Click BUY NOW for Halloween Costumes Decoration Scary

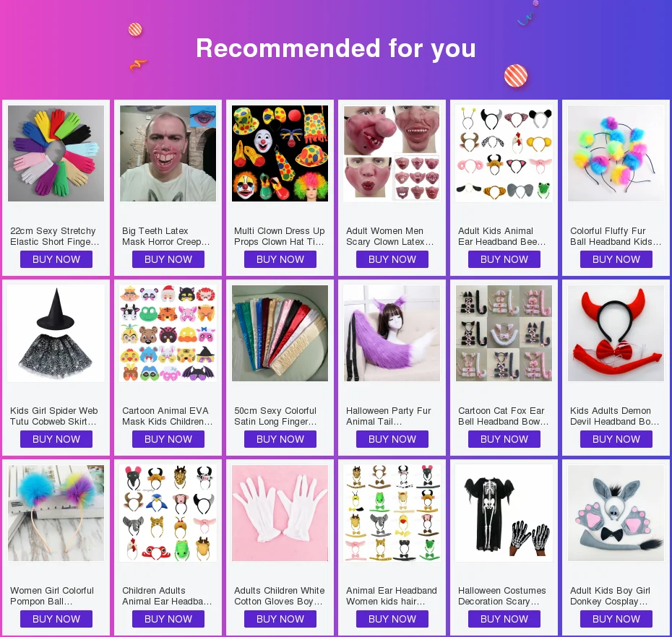pyautogui.click(x=504, y=619)
